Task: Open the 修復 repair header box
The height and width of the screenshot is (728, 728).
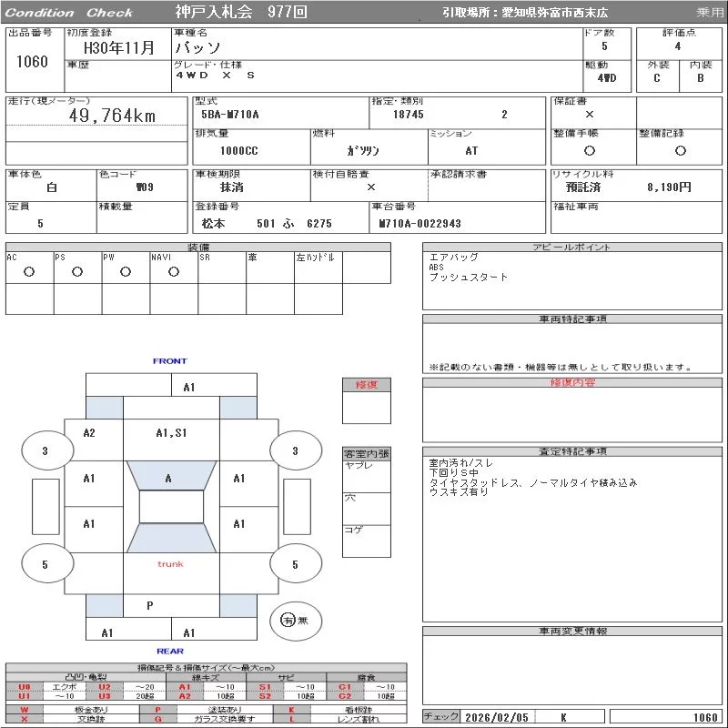Action: pyautogui.click(x=367, y=385)
